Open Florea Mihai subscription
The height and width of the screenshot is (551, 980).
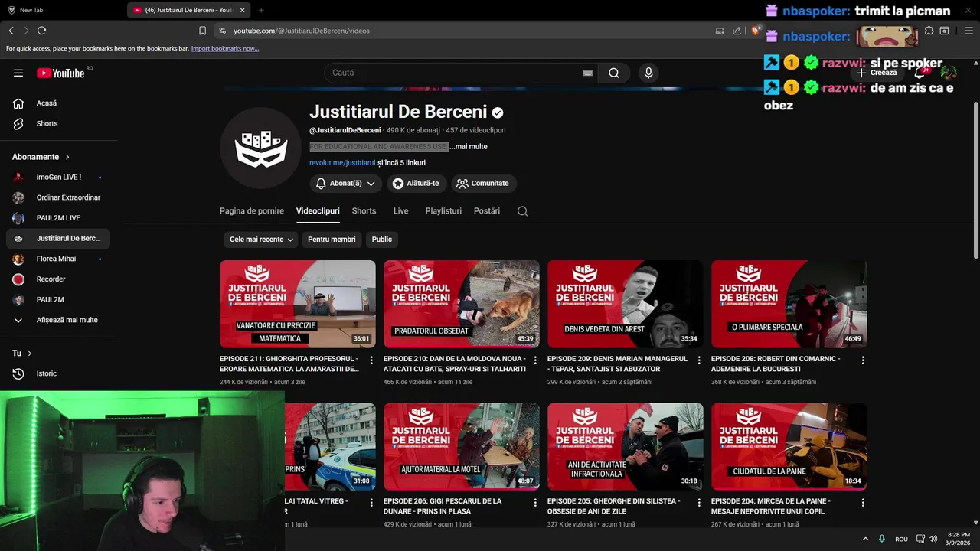pyautogui.click(x=58, y=259)
